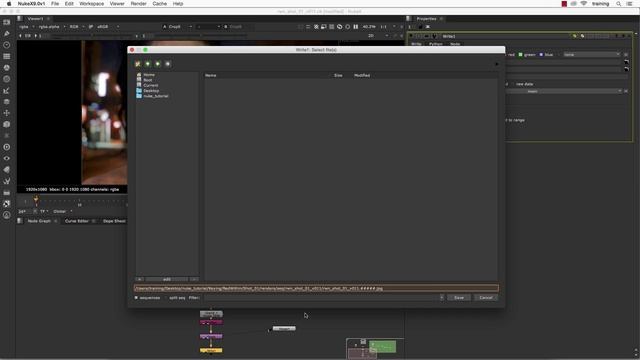Screen dimensions: 640x360
Task: Open the Filter nodes icon
Action: coord(7,79)
